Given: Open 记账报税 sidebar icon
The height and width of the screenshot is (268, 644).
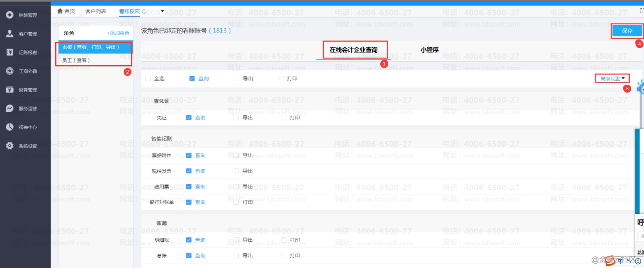Looking at the screenshot, I should click(10, 52).
